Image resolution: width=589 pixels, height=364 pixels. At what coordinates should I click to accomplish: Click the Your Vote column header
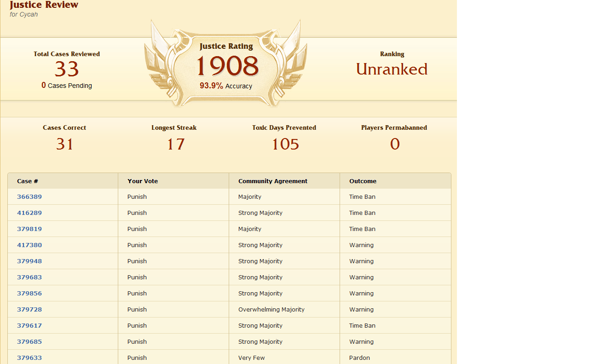click(143, 181)
